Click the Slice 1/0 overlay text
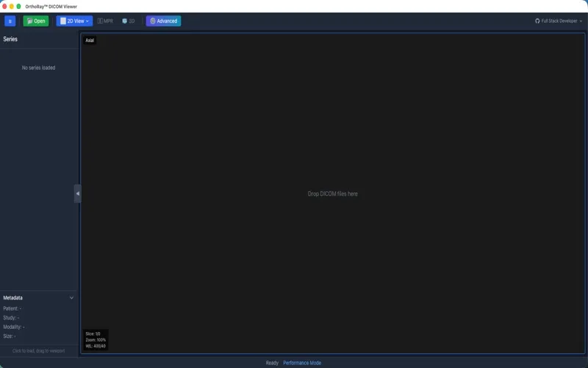 click(x=93, y=333)
